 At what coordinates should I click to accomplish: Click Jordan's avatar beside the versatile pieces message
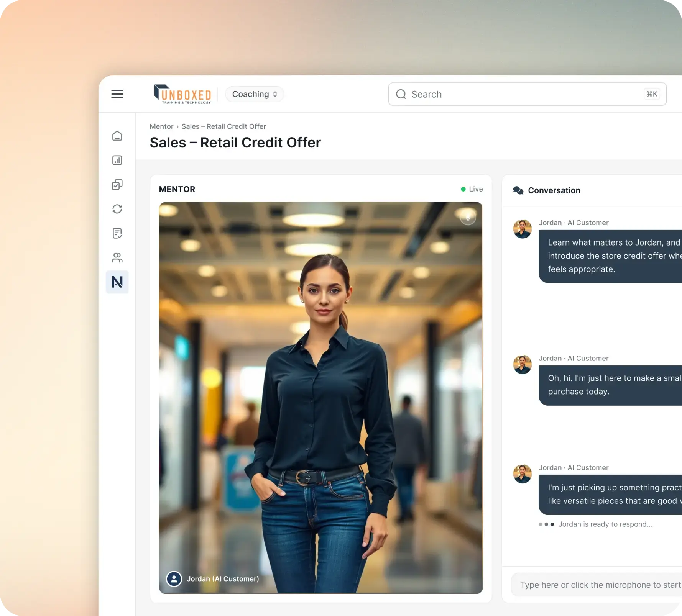pos(523,474)
